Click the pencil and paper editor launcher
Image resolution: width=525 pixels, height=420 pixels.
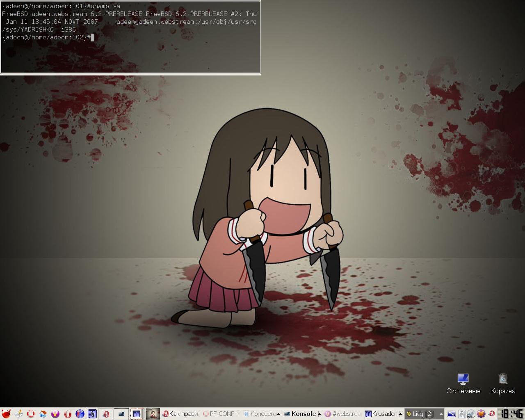click(18, 414)
